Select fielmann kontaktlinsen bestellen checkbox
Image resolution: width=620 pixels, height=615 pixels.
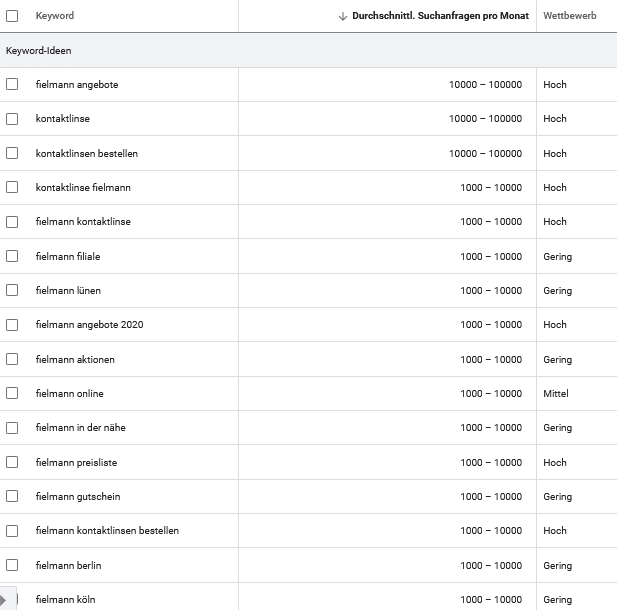coord(12,531)
